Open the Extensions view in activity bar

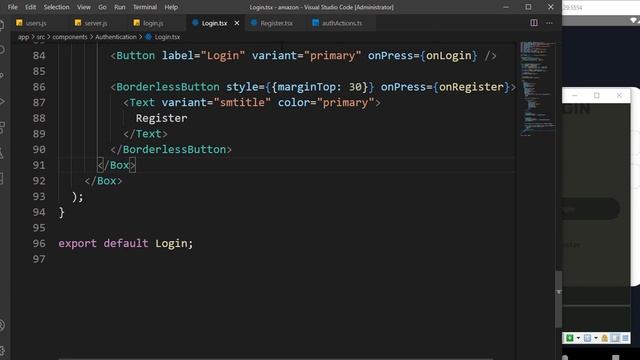point(2,127)
